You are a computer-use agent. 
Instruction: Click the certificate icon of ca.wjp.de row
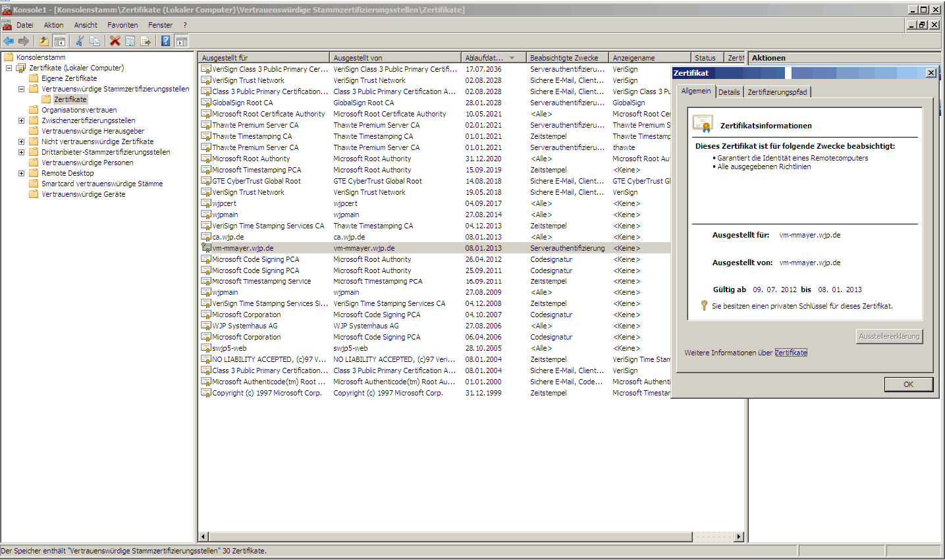pyautogui.click(x=206, y=237)
